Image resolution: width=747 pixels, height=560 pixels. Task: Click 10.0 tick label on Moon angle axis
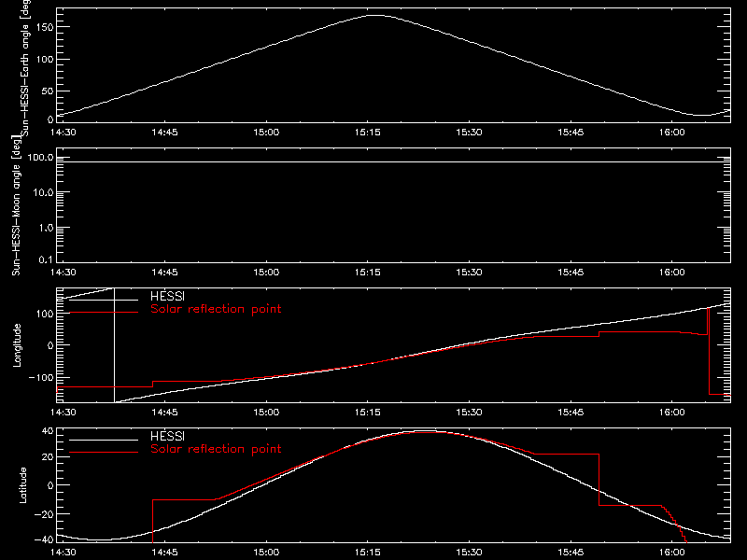click(x=43, y=192)
